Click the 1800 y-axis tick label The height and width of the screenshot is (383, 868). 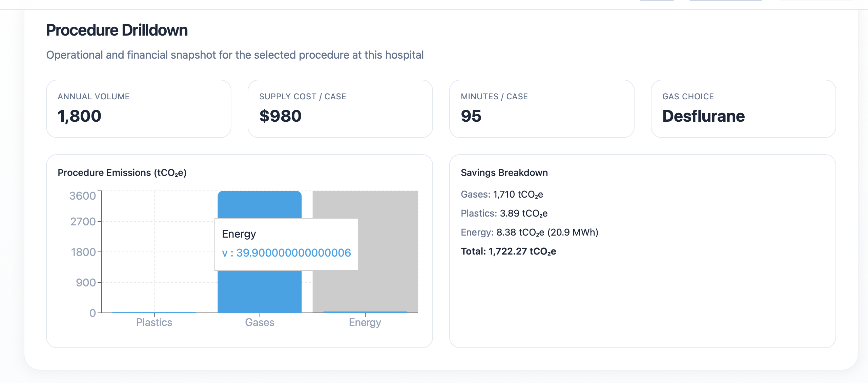(x=83, y=252)
